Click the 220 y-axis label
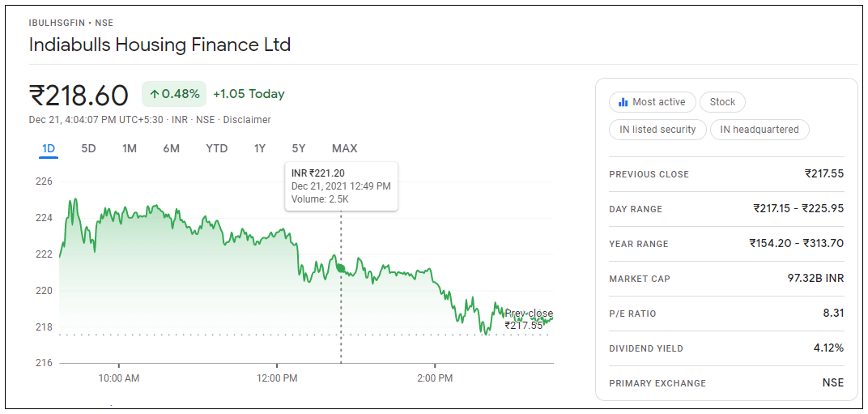Image resolution: width=868 pixels, height=414 pixels. click(45, 290)
